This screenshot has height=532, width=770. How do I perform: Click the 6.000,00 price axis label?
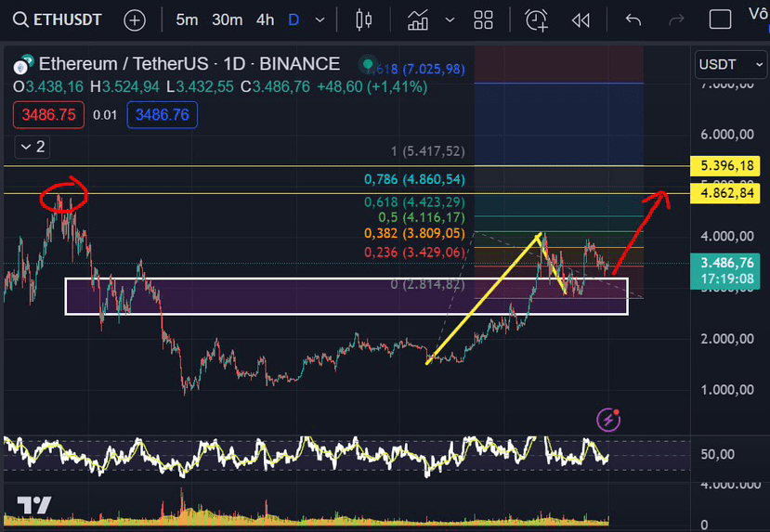pos(727,135)
